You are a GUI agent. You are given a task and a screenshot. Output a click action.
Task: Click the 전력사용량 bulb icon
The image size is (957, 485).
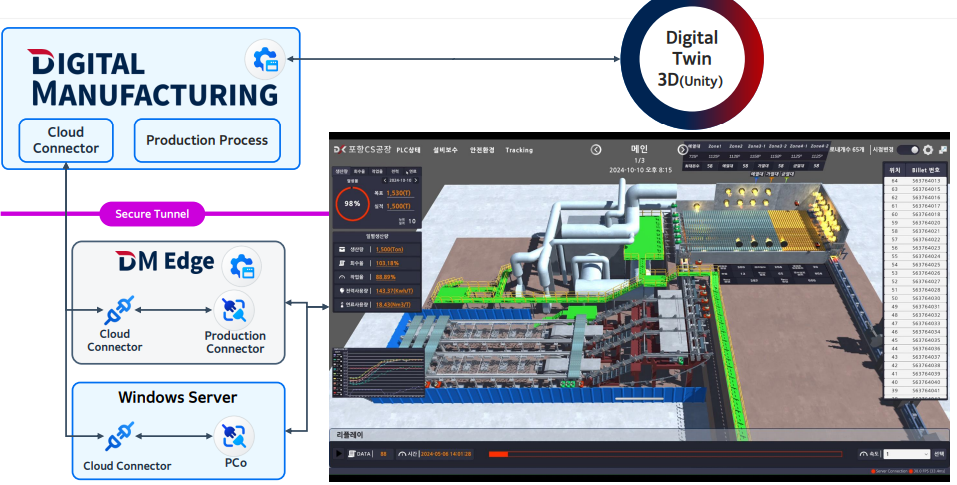[x=342, y=291]
